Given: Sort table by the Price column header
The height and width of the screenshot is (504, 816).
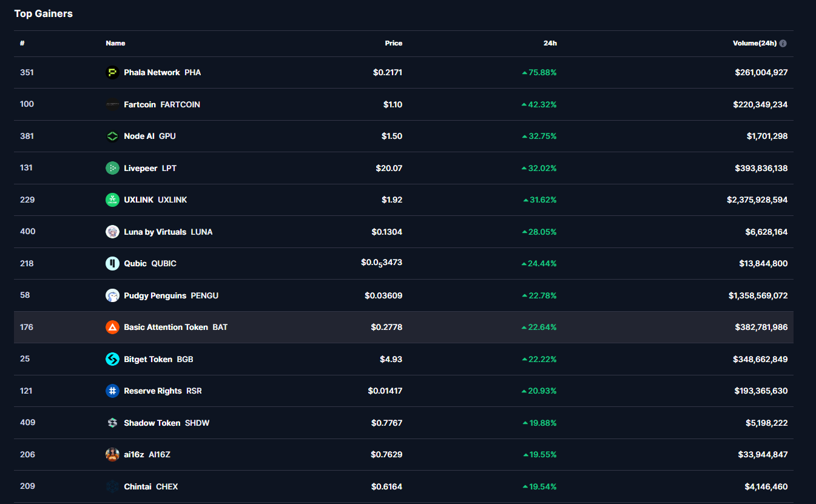Looking at the screenshot, I should tap(393, 44).
